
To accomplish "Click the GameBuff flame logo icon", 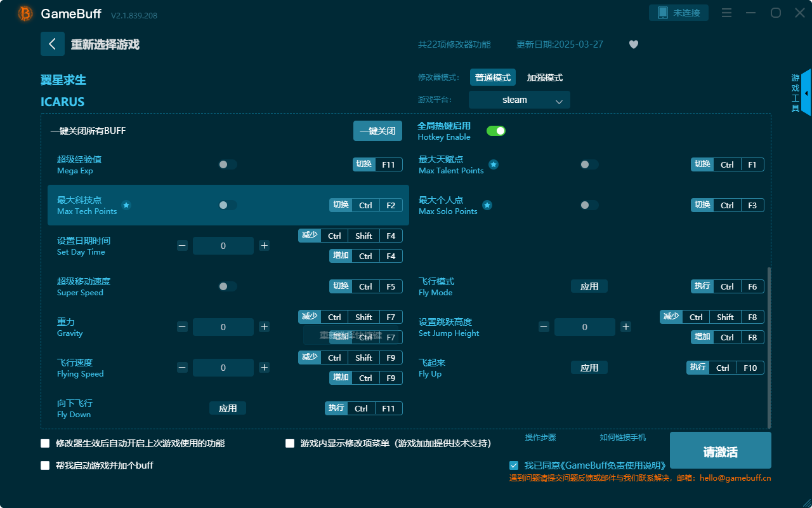I will click(x=24, y=13).
